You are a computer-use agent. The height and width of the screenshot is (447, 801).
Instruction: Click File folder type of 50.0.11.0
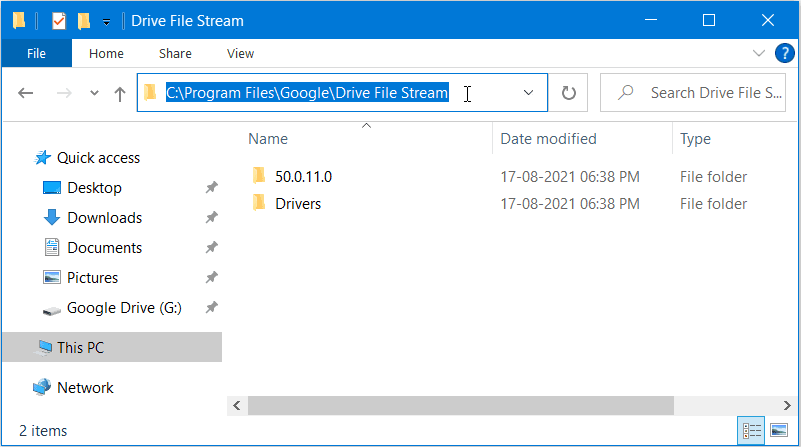(713, 177)
